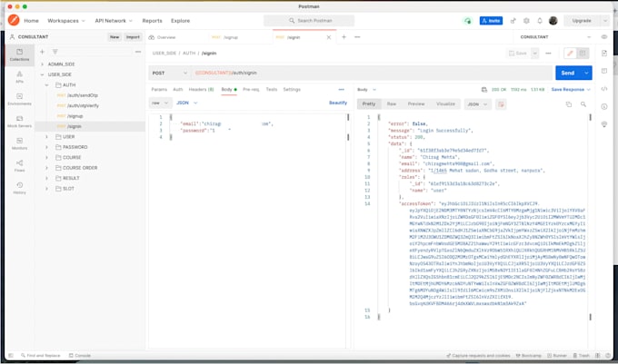This screenshot has height=364, width=618.
Task: Open the user avatar menu
Action: coord(553,21)
